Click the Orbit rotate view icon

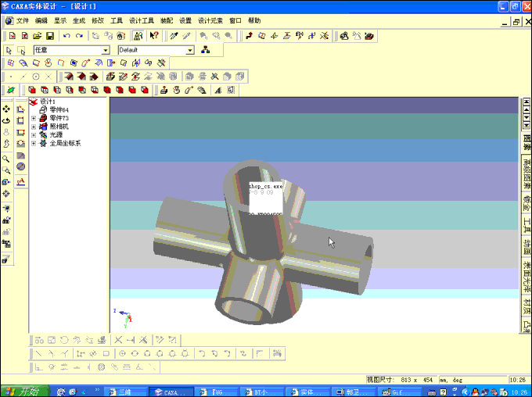pos(6,120)
